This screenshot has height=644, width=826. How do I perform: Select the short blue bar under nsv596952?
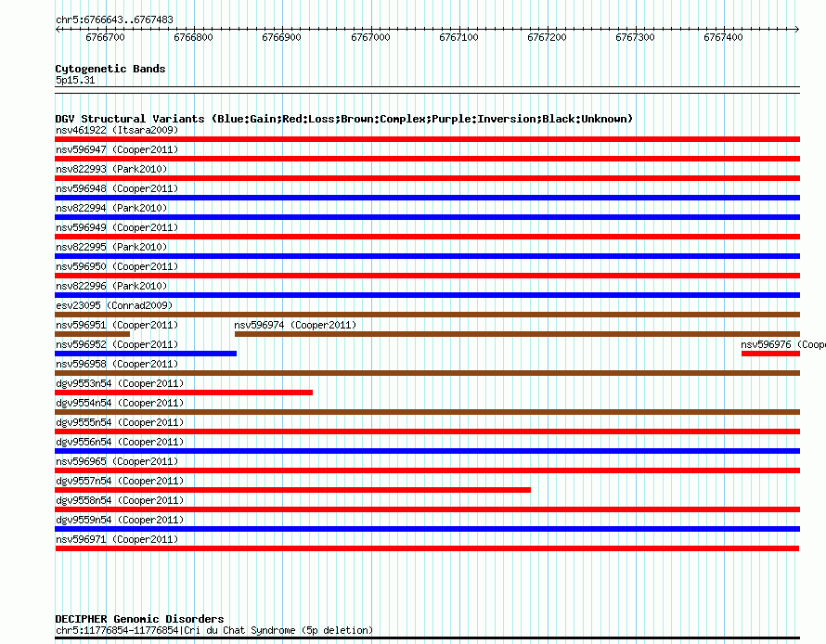point(146,354)
